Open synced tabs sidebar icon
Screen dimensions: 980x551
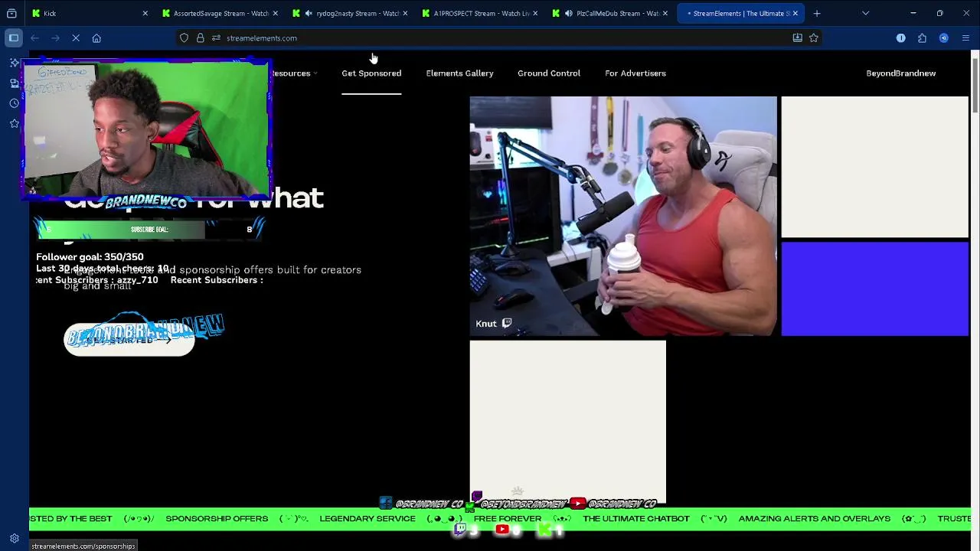tap(14, 83)
